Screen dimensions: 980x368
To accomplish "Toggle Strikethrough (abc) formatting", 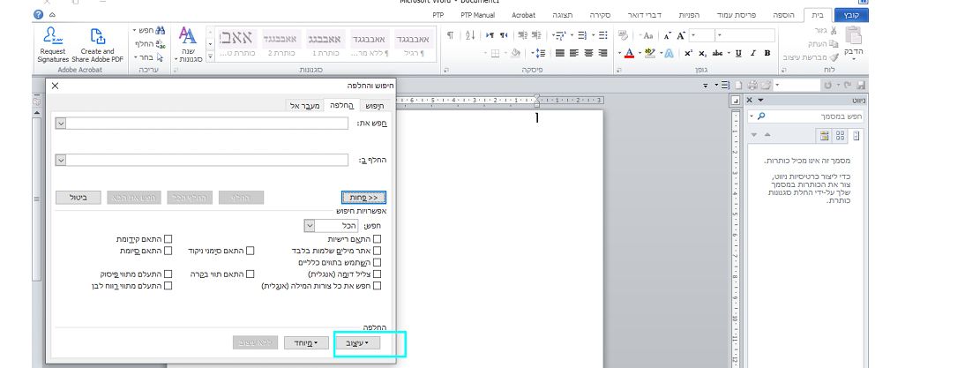I will coord(717,53).
